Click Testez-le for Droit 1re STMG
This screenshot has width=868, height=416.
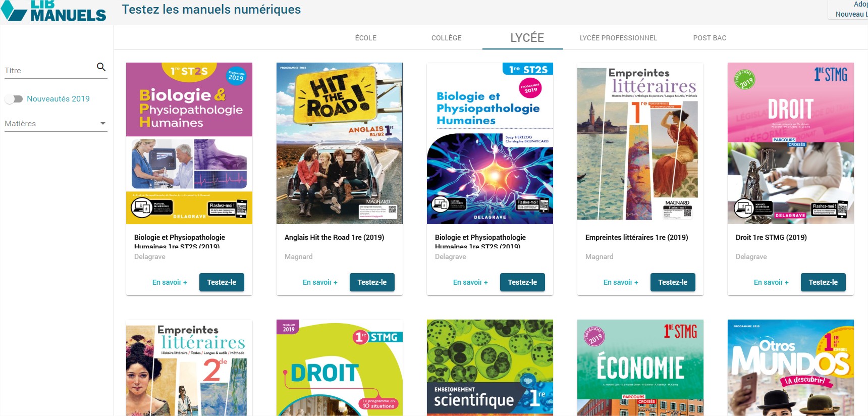(x=823, y=282)
